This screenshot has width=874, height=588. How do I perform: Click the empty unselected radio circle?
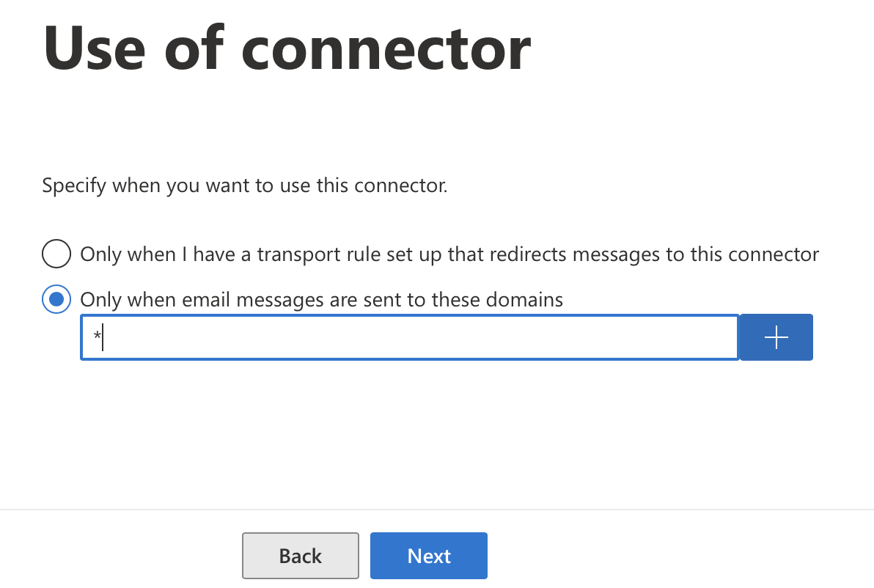(x=56, y=254)
